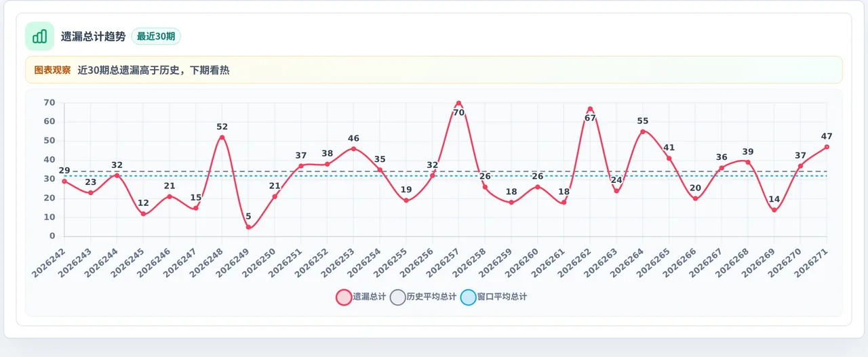Click the 图表观察 label
Viewport: 868px width, 357px height.
point(52,70)
